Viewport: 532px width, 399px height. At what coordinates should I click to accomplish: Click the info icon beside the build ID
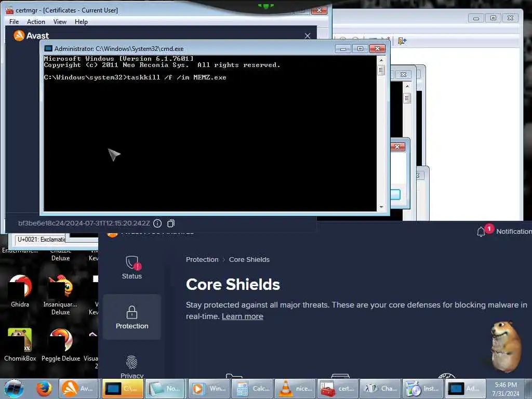[x=157, y=223]
